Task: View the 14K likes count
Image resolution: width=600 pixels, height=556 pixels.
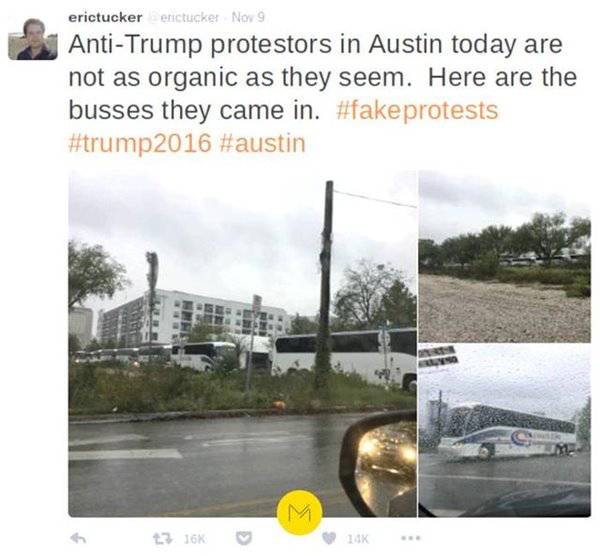Action: (357, 539)
